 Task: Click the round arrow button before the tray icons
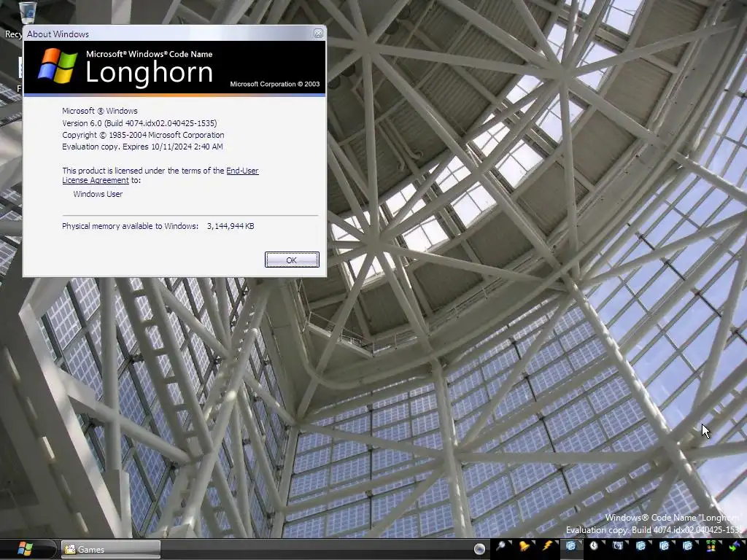pos(479,548)
